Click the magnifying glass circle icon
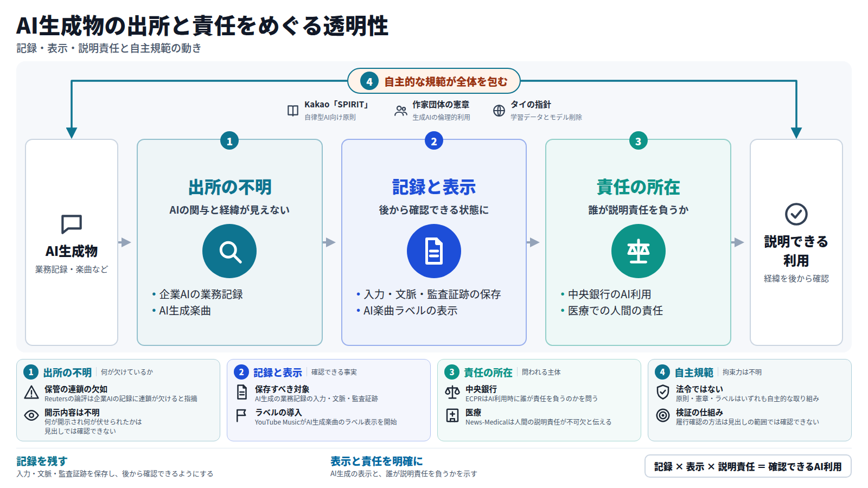 [229, 251]
